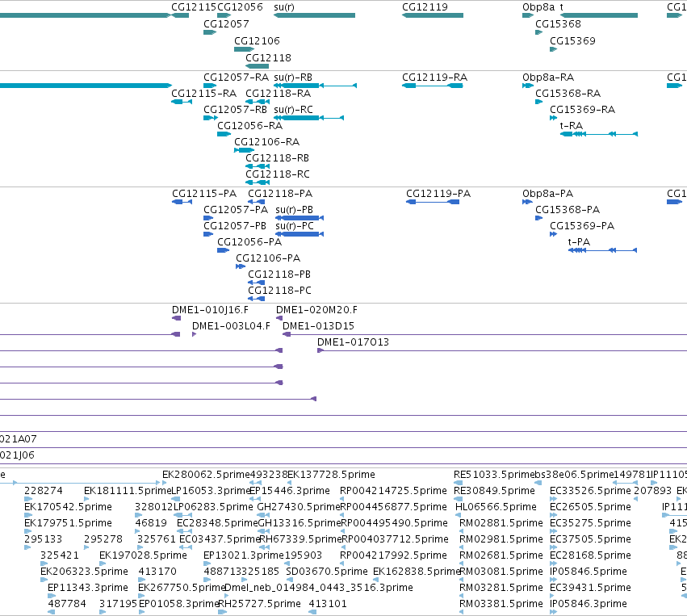687x616 pixels.
Task: Open the CG15368-PA protein label
Action: [568, 210]
